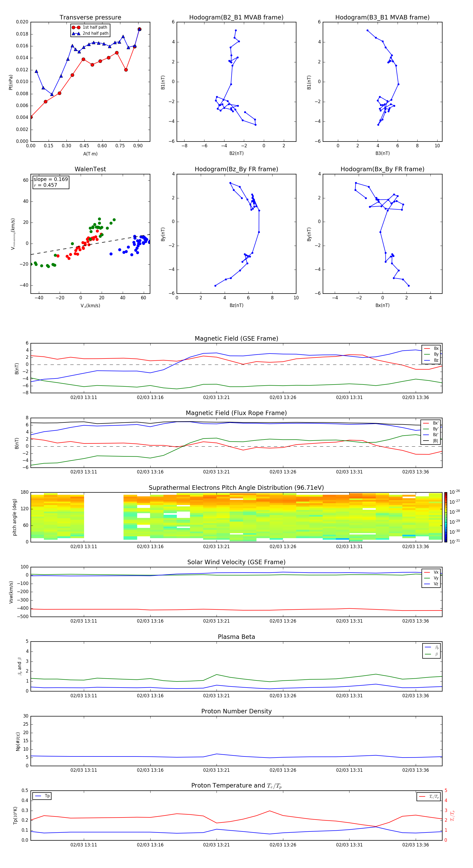Screen dimensions: 473x868
Task: Click the "Solar Wind Velocity (GSE Frame)" title
Action: (x=236, y=562)
